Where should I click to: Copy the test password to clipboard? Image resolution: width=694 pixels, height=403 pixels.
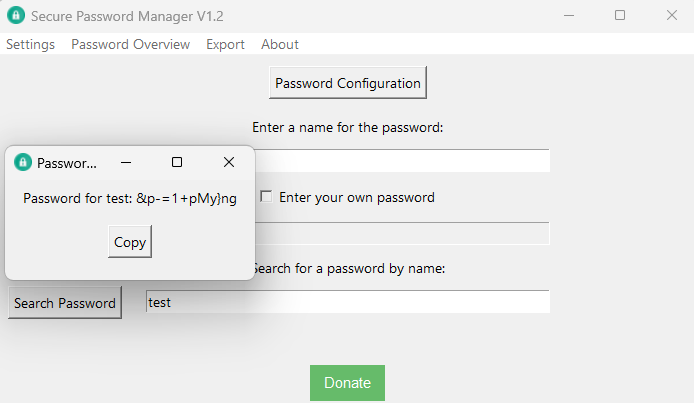click(130, 242)
